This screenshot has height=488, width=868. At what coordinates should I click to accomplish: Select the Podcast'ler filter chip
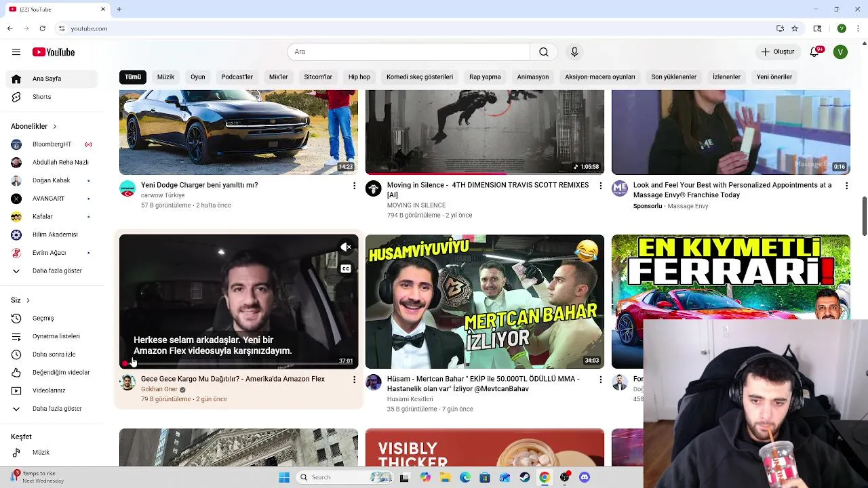coord(237,77)
